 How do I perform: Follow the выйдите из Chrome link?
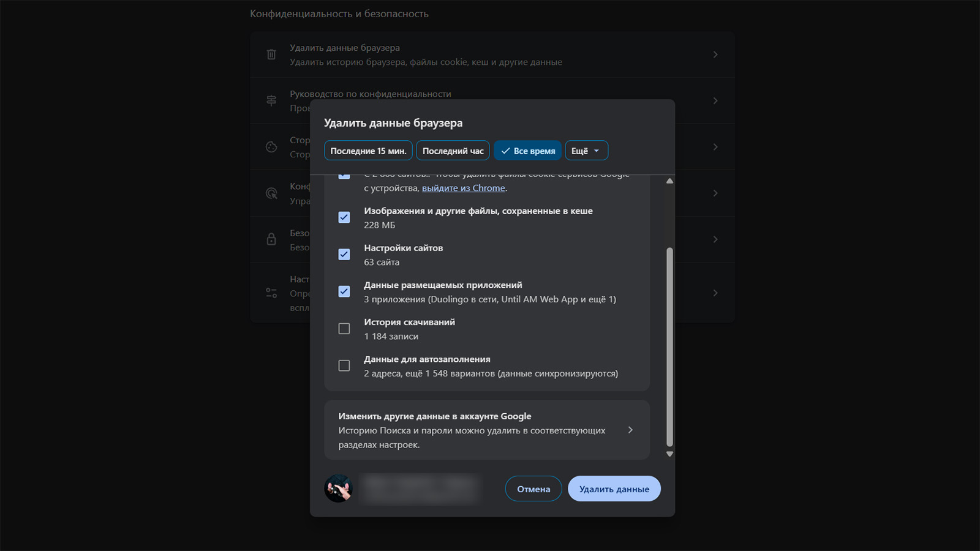pyautogui.click(x=464, y=188)
